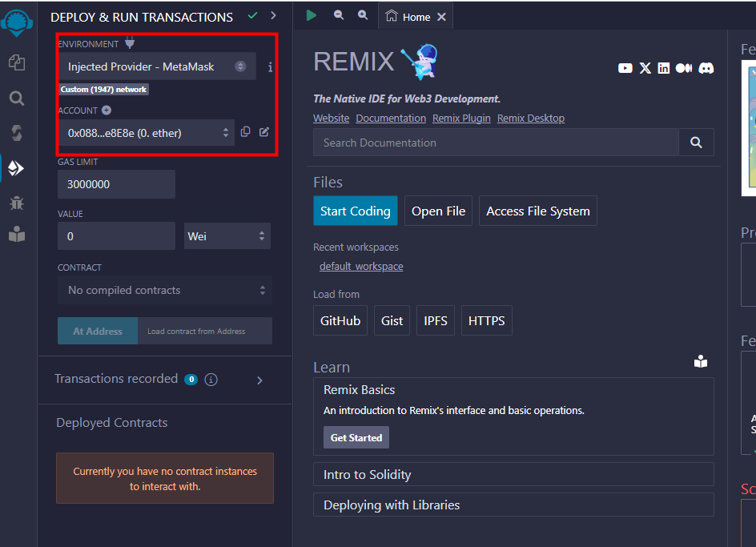Click the Remix mascot logo image

420,62
